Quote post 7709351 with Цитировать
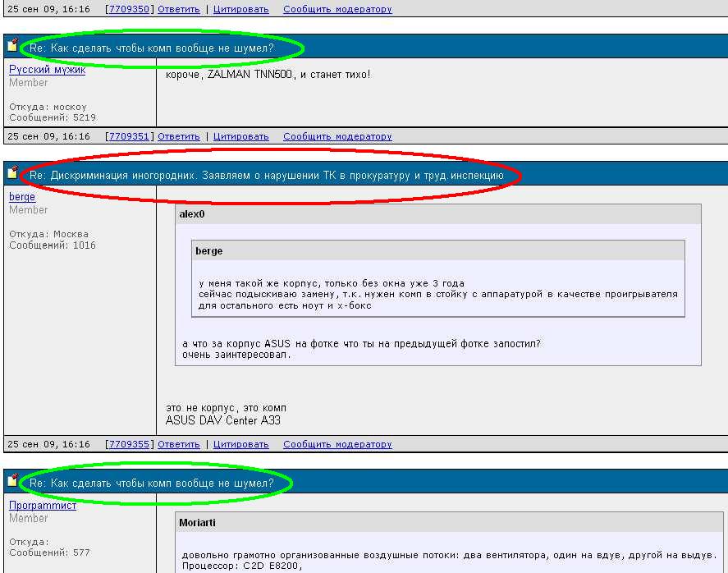This screenshot has width=728, height=573. point(240,136)
